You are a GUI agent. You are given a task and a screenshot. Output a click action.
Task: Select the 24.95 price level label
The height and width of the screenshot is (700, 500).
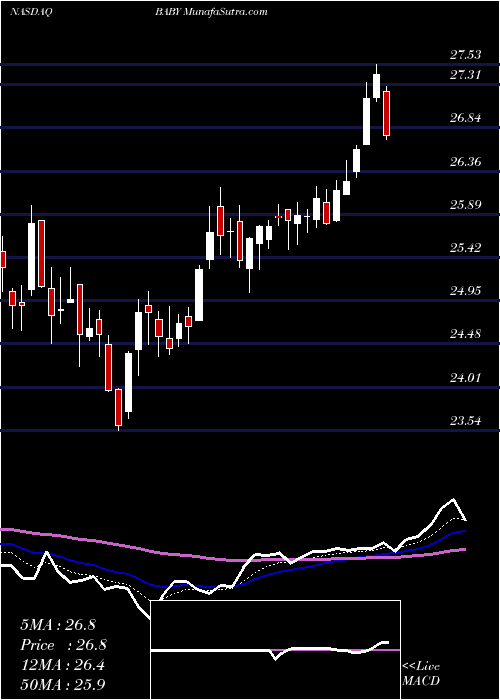[465, 291]
